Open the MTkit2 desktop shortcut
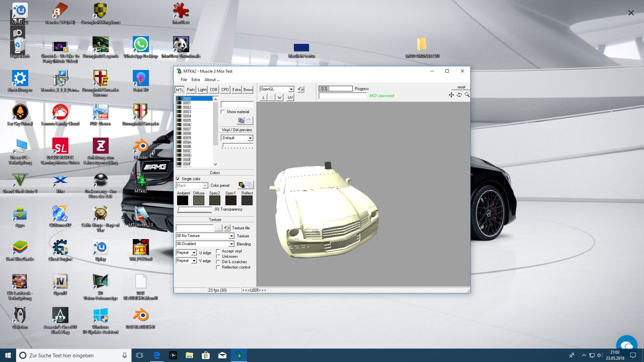This screenshot has width=644, height=362. coord(141,183)
